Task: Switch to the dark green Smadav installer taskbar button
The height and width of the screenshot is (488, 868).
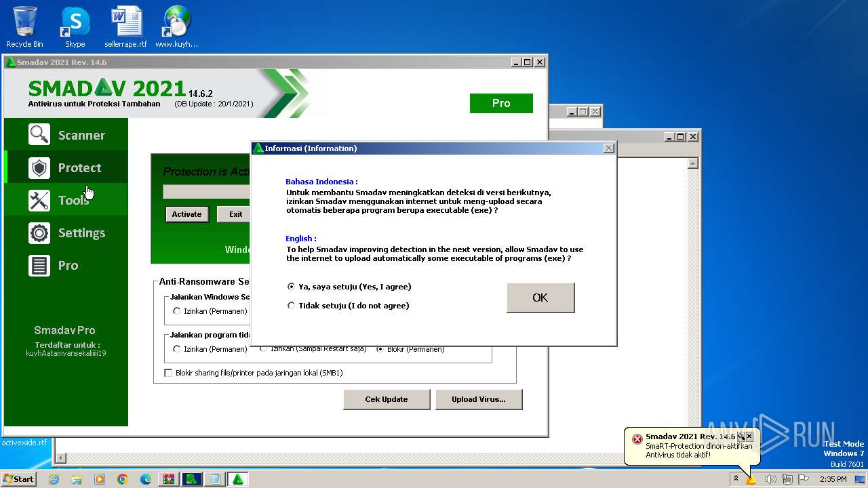Action: click(x=192, y=479)
